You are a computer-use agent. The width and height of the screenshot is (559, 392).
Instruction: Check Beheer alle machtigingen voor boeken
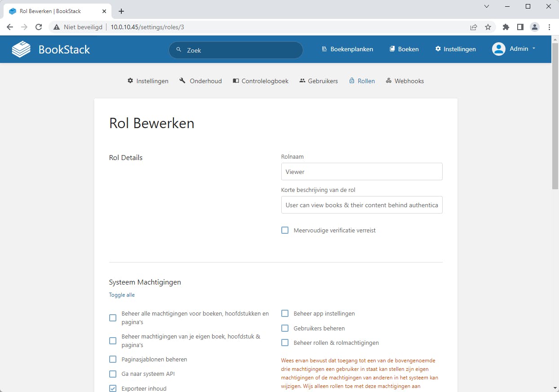113,318
